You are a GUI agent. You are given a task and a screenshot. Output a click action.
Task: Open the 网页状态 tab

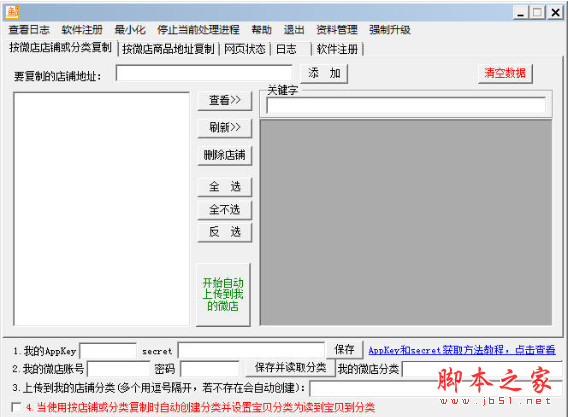245,49
